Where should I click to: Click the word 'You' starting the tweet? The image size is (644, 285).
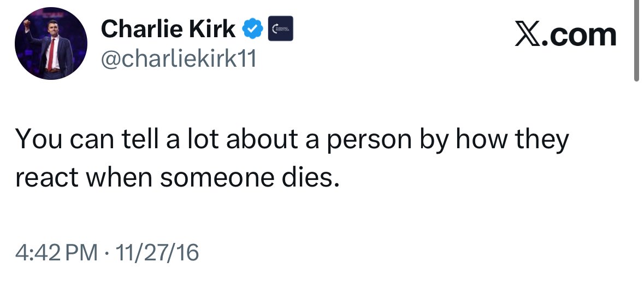coord(39,139)
